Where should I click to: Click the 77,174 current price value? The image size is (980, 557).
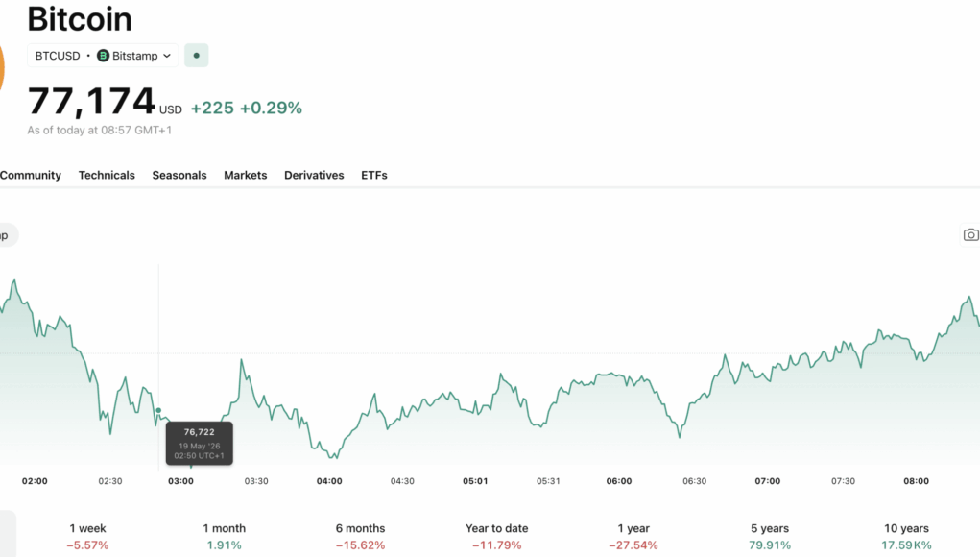pyautogui.click(x=91, y=101)
